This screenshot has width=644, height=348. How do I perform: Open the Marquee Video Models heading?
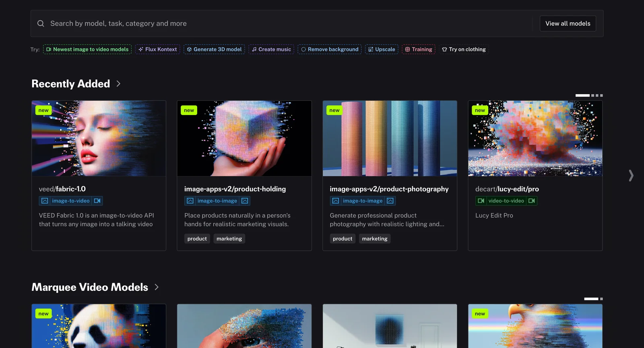pyautogui.click(x=90, y=287)
